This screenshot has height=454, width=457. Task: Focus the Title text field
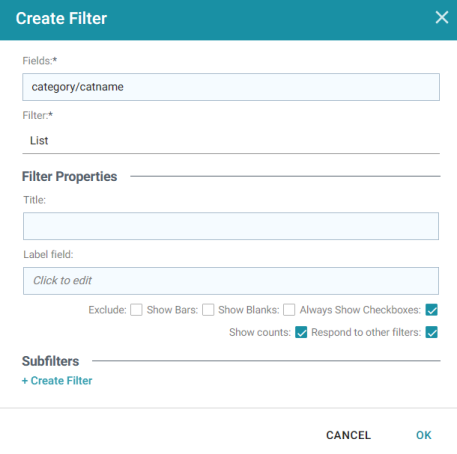(231, 226)
